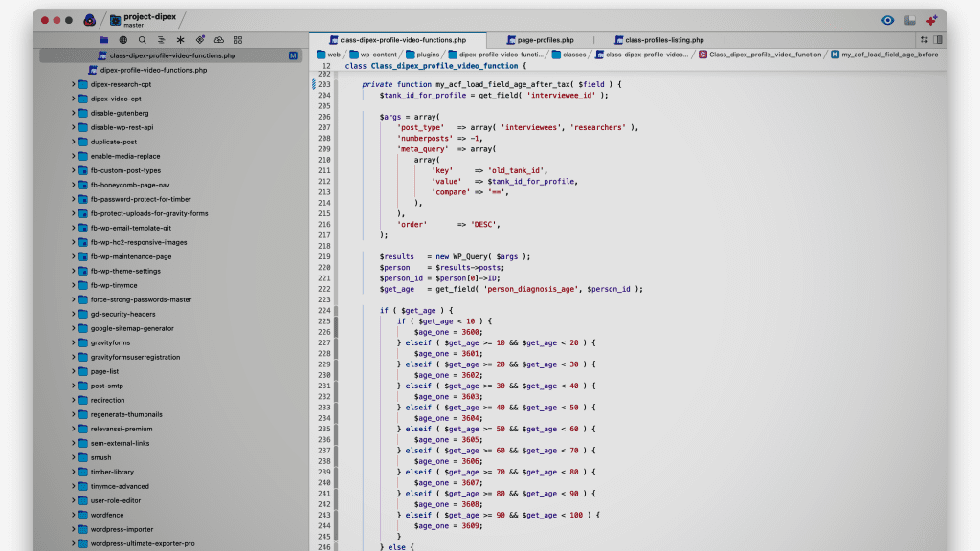This screenshot has width=980, height=551.
Task: Click the red close window button
Action: tap(45, 21)
